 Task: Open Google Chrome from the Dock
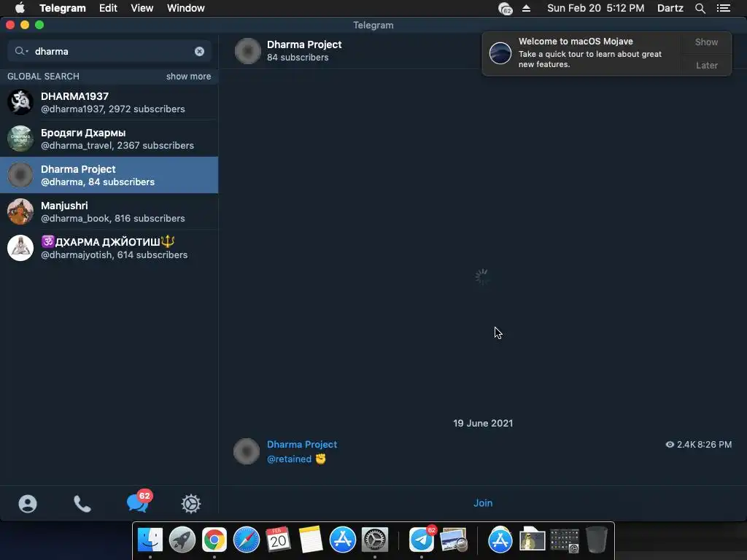pos(214,540)
